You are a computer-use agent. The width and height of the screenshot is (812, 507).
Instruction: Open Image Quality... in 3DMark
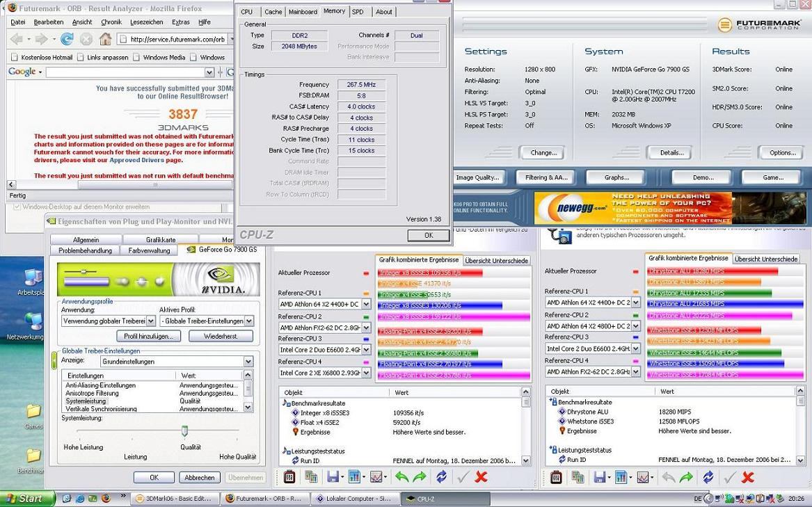click(x=477, y=177)
